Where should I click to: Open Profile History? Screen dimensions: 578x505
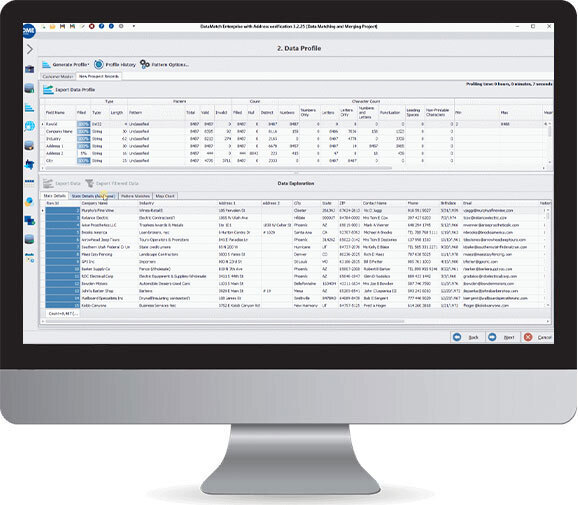coord(115,65)
